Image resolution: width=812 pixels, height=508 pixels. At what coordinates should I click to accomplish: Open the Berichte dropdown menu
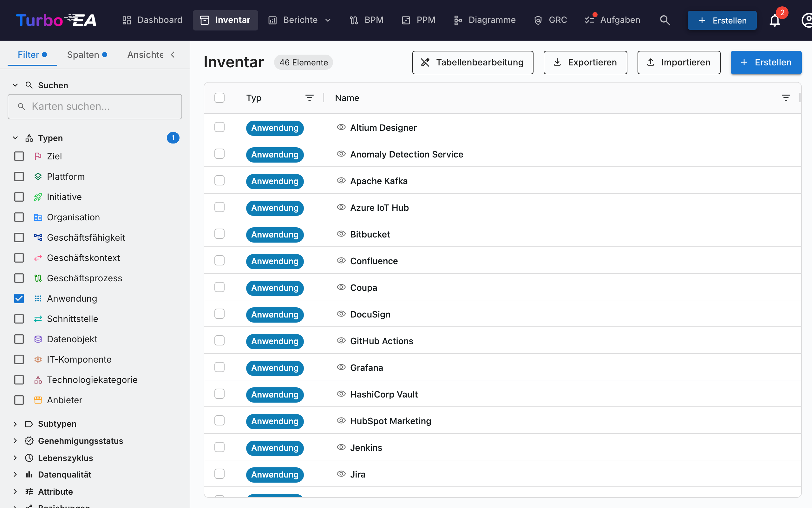point(300,20)
